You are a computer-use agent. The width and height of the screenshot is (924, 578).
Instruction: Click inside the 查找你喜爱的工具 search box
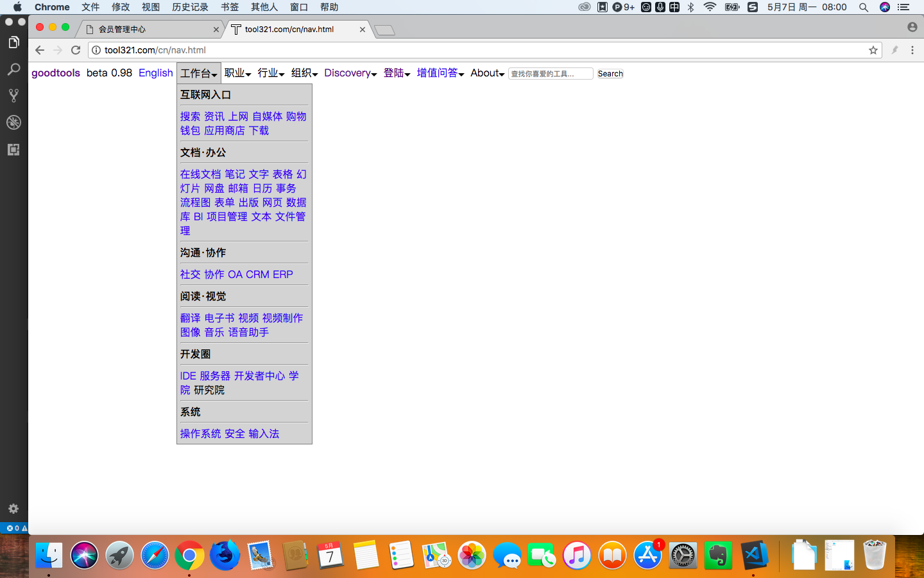[550, 73]
